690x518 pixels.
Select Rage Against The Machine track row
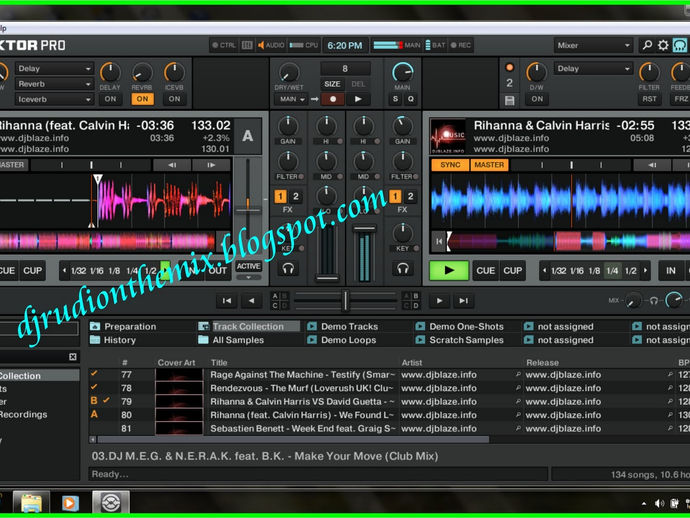(x=387, y=375)
